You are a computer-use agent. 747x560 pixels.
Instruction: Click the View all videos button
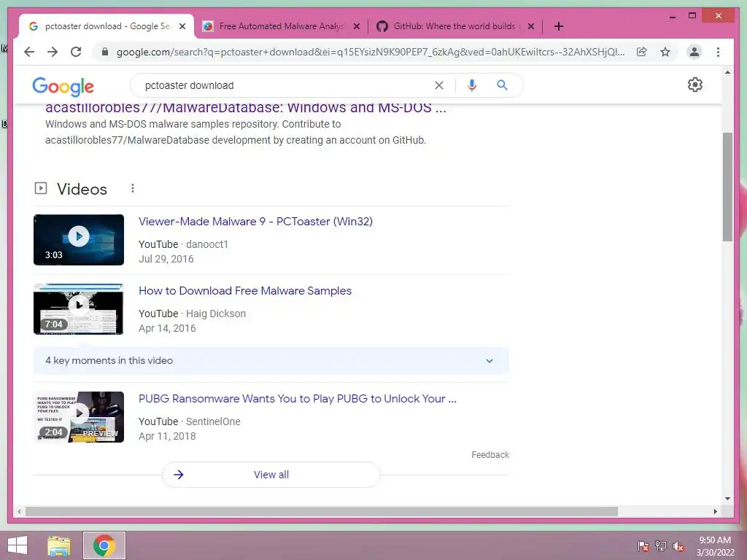(x=271, y=475)
